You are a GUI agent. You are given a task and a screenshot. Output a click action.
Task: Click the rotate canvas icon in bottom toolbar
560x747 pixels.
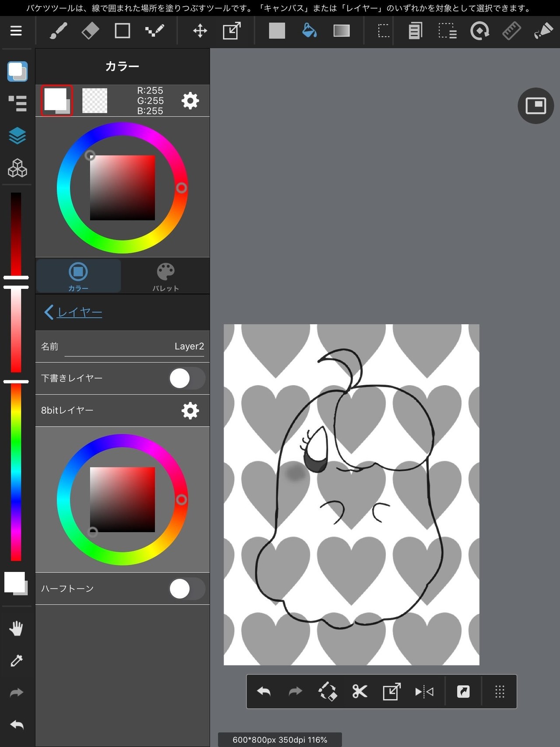click(327, 691)
